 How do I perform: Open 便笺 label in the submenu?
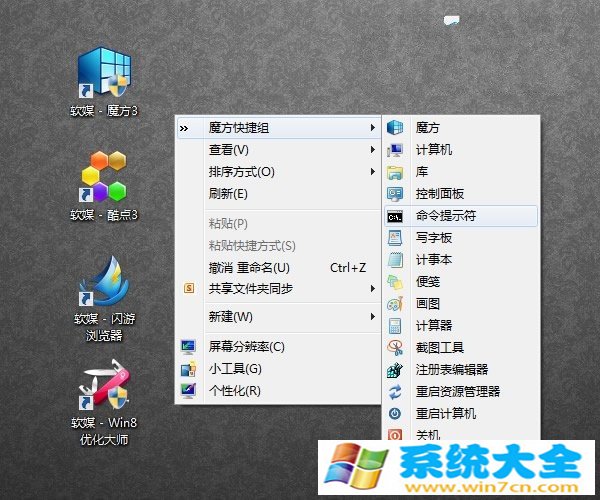428,282
